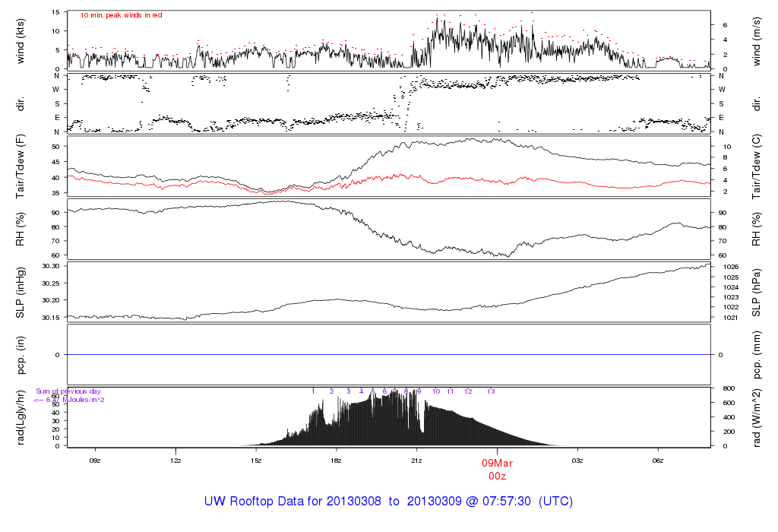Click the red '00z' time label
The image size is (778, 532).
(497, 477)
